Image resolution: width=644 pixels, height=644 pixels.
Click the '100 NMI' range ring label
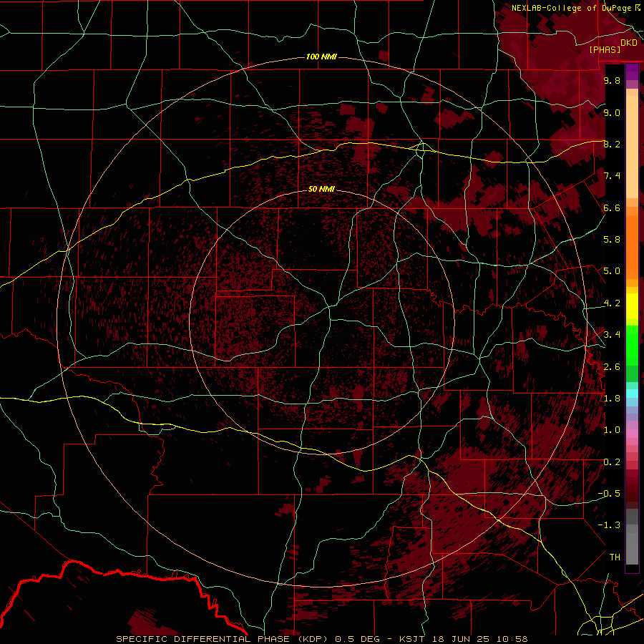point(321,57)
